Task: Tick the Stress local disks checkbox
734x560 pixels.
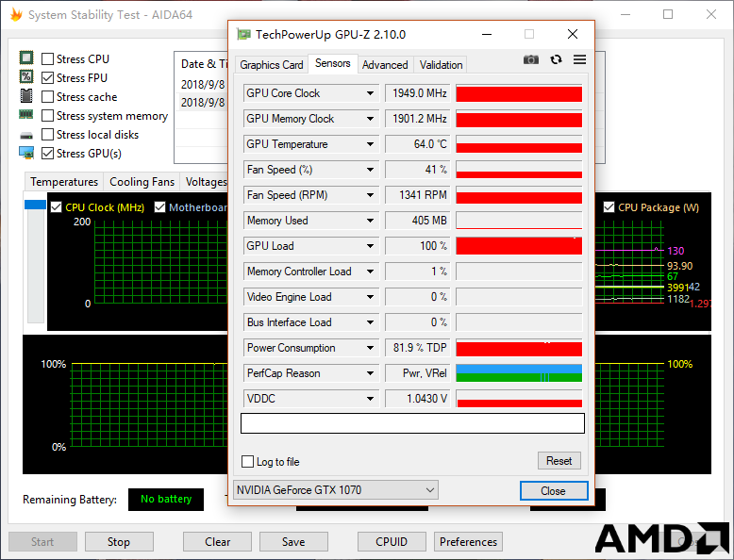Action: click(47, 134)
